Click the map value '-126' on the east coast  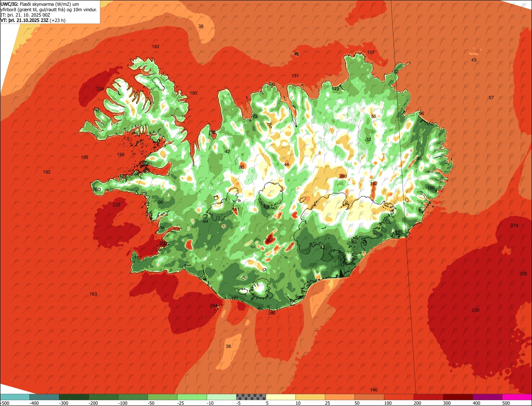(430, 188)
